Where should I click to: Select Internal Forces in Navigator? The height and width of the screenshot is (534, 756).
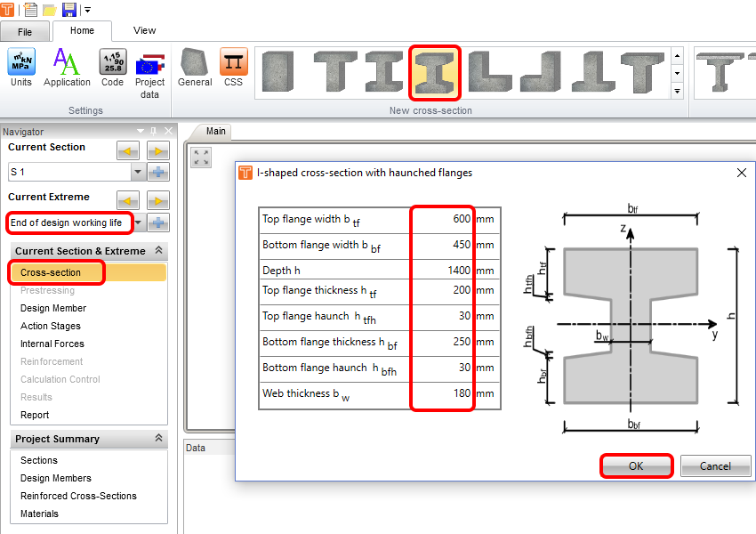click(x=52, y=344)
